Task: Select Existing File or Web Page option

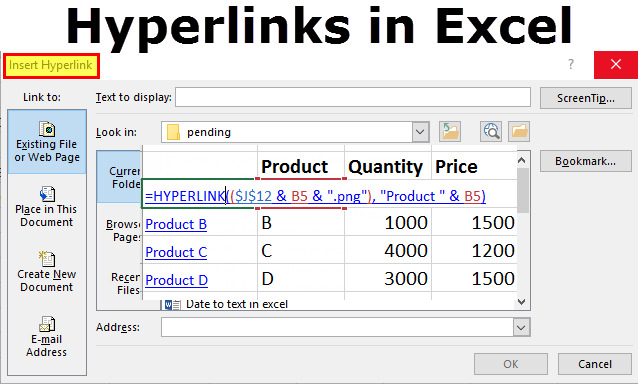Action: coord(47,142)
